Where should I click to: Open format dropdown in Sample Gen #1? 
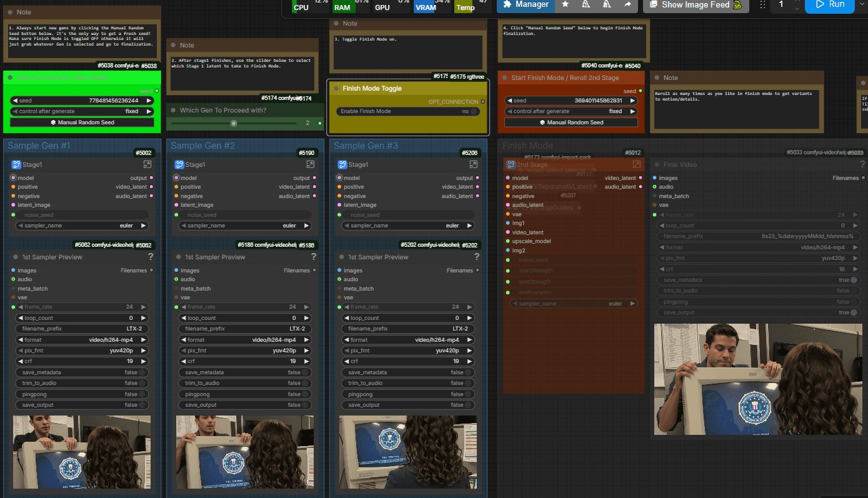coord(82,340)
